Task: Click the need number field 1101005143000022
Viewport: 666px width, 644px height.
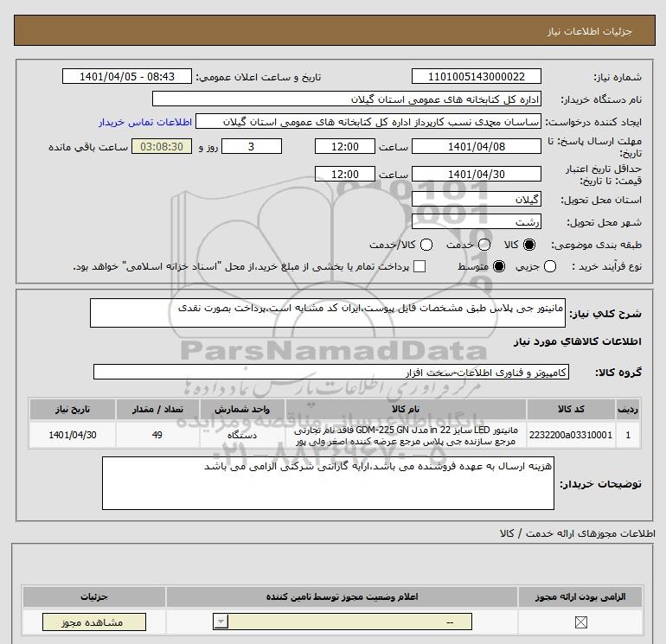Action: coord(476,76)
